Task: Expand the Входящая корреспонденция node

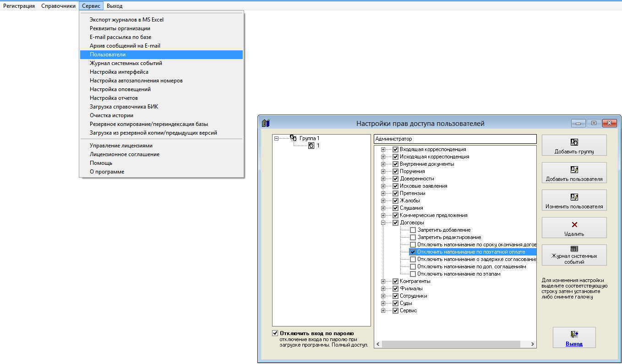Action: coord(383,149)
